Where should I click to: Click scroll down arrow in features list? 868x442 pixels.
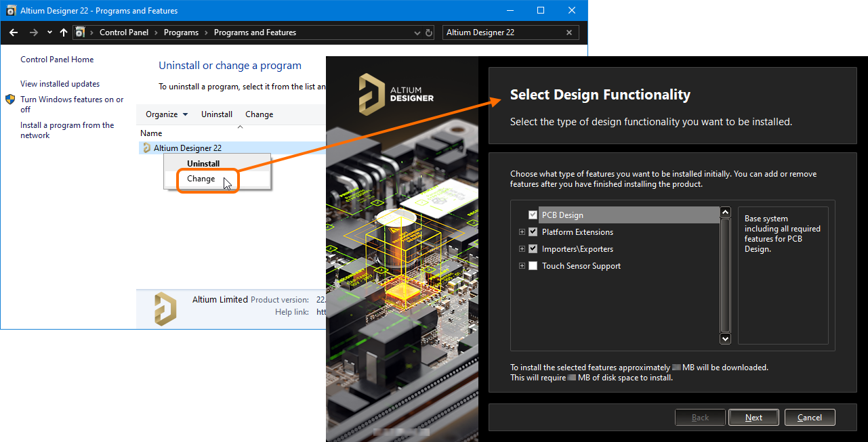pos(725,338)
